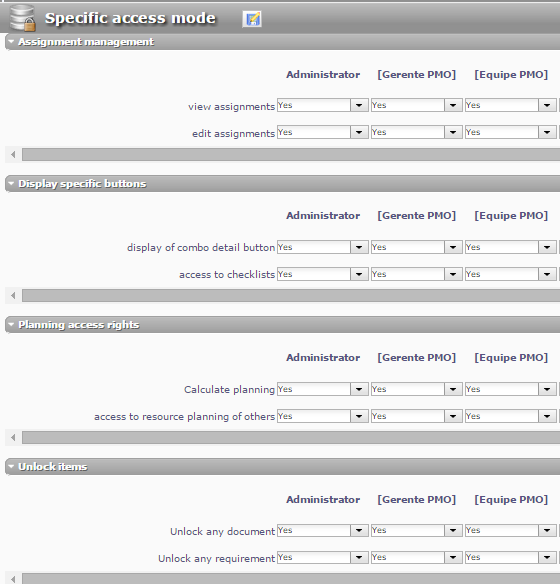
Task: Open Administrator dropdown for view assignments
Action: pyautogui.click(x=359, y=105)
